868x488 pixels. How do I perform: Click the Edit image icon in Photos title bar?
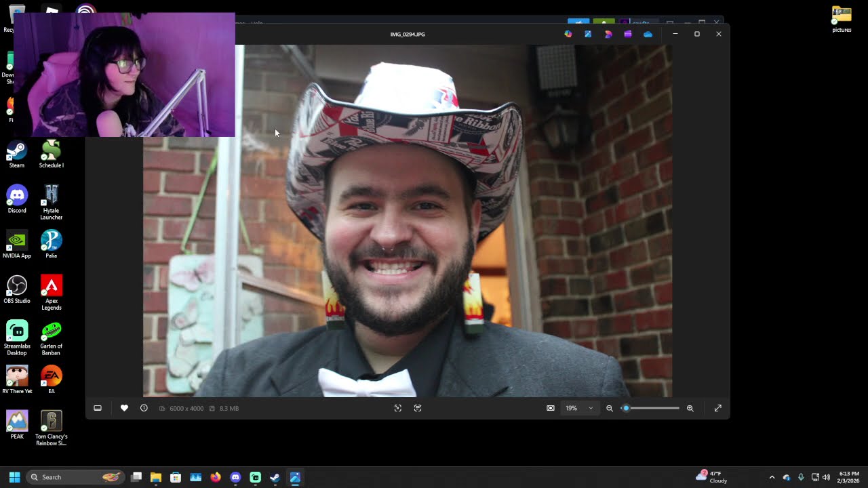point(588,34)
